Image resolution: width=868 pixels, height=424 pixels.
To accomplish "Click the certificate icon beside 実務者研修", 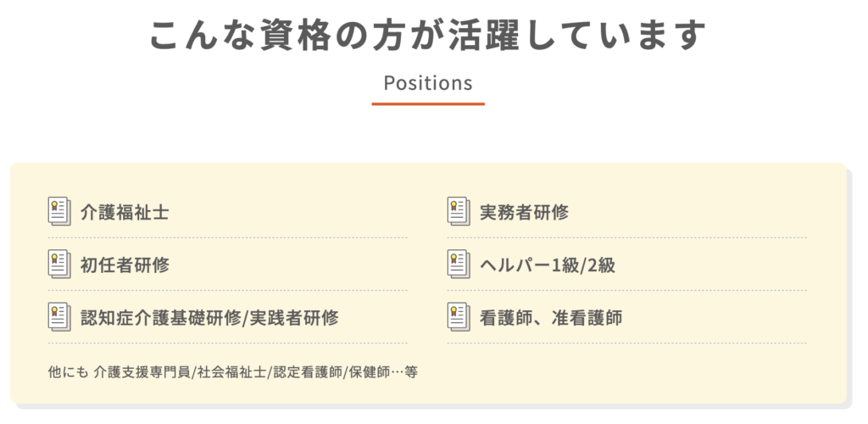I will pyautogui.click(x=459, y=211).
